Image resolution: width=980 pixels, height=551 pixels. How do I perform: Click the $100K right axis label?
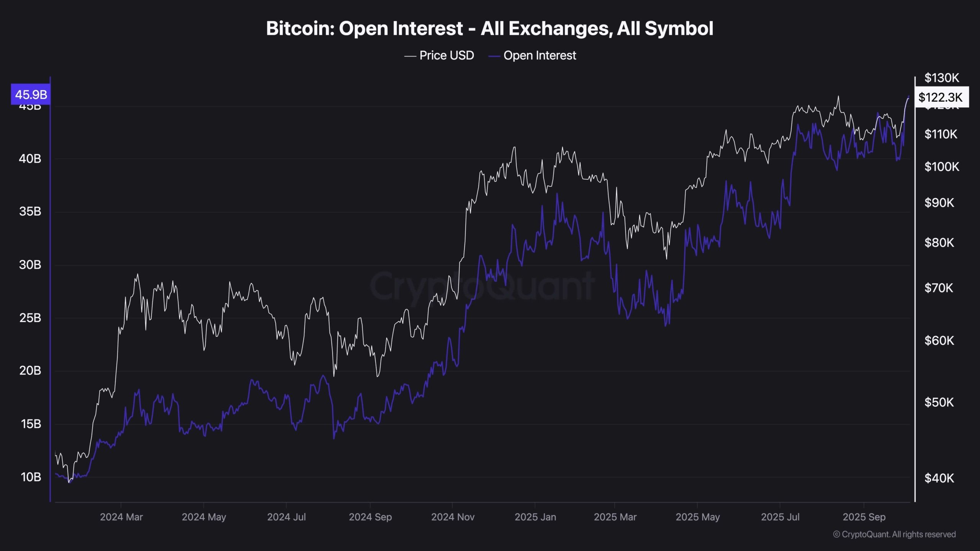pos(942,167)
